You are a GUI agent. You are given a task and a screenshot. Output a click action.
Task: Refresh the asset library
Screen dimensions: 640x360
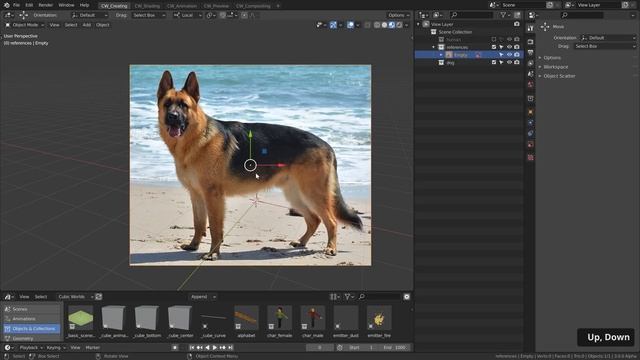(x=99, y=297)
